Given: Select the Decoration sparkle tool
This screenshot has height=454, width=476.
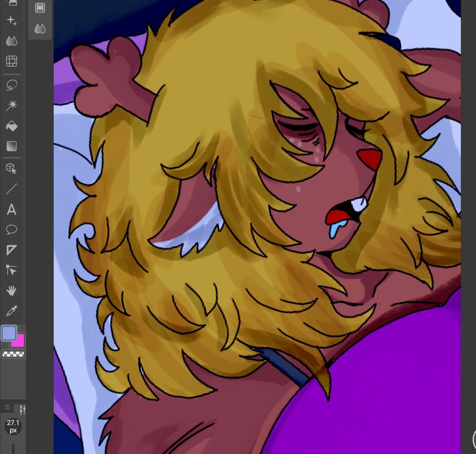Looking at the screenshot, I should coord(11,20).
